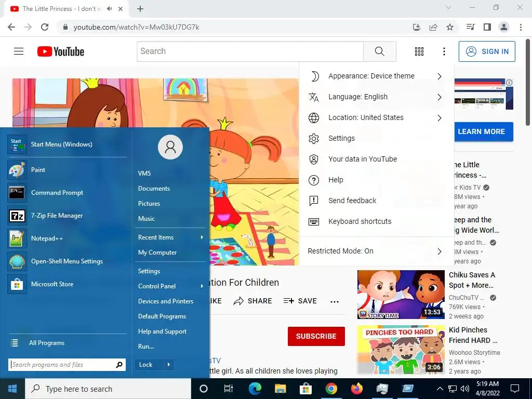Open Keyboard shortcuts

coord(377,221)
